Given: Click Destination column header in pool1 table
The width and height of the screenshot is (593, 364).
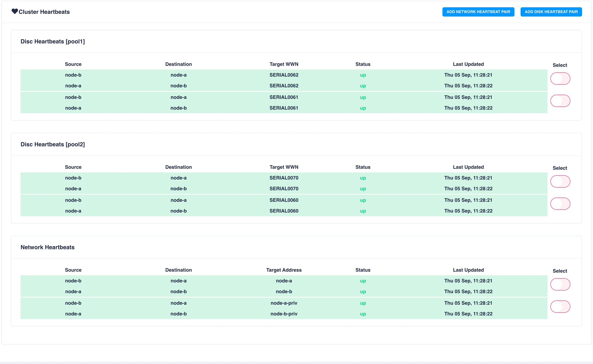Looking at the screenshot, I should tap(178, 64).
